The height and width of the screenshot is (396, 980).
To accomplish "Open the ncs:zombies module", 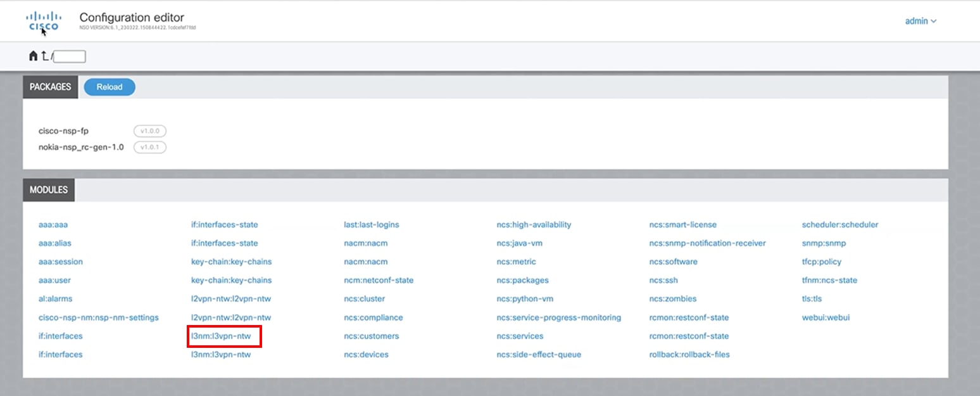I will tap(672, 298).
